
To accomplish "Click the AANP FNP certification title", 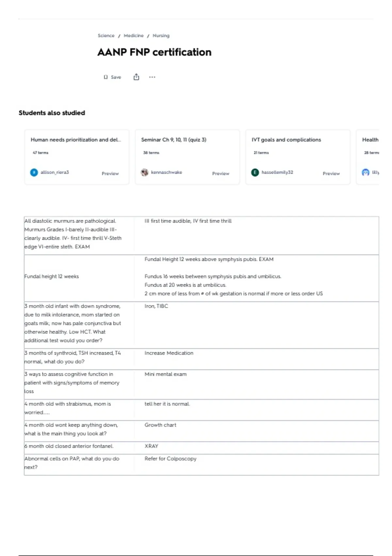I will point(155,52).
